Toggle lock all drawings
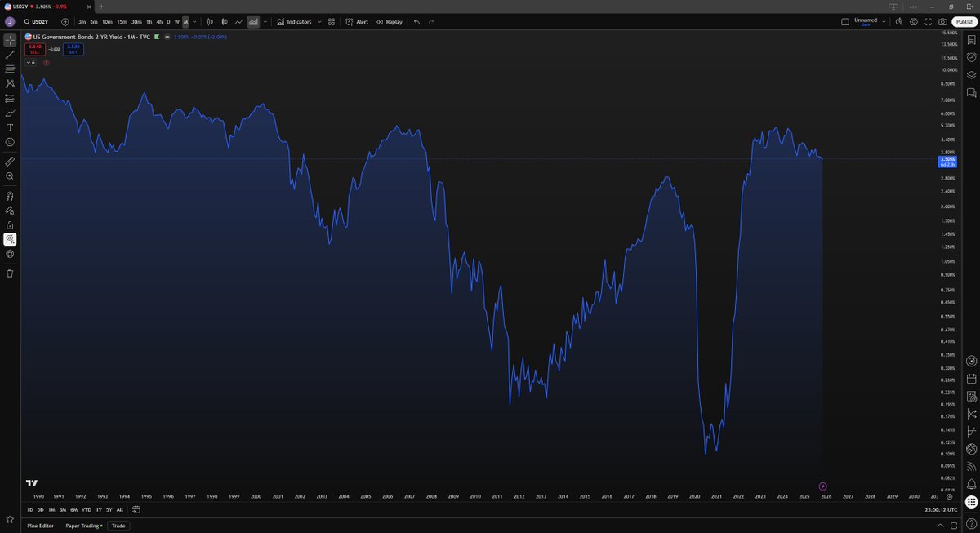Image resolution: width=980 pixels, height=533 pixels. pyautogui.click(x=10, y=225)
